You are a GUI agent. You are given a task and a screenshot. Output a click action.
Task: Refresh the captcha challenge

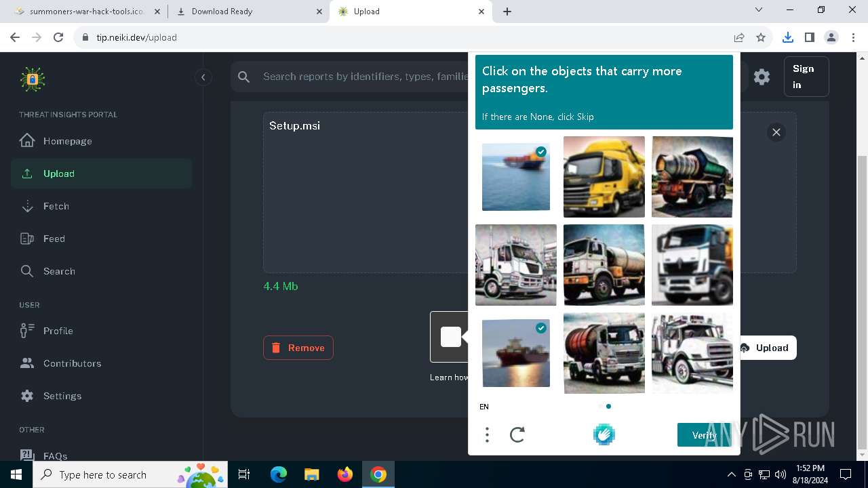pos(517,434)
